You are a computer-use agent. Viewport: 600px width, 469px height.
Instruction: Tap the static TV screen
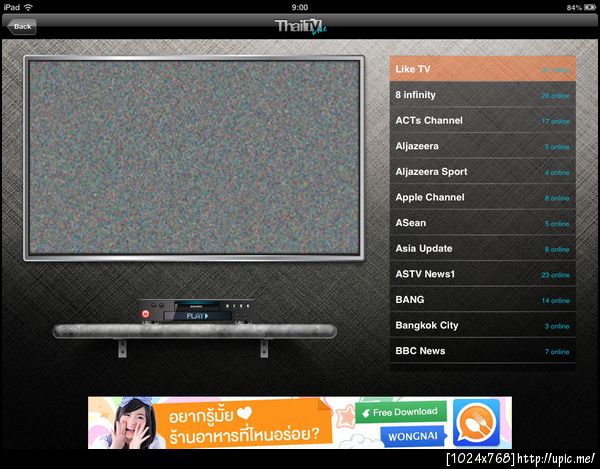(x=194, y=158)
